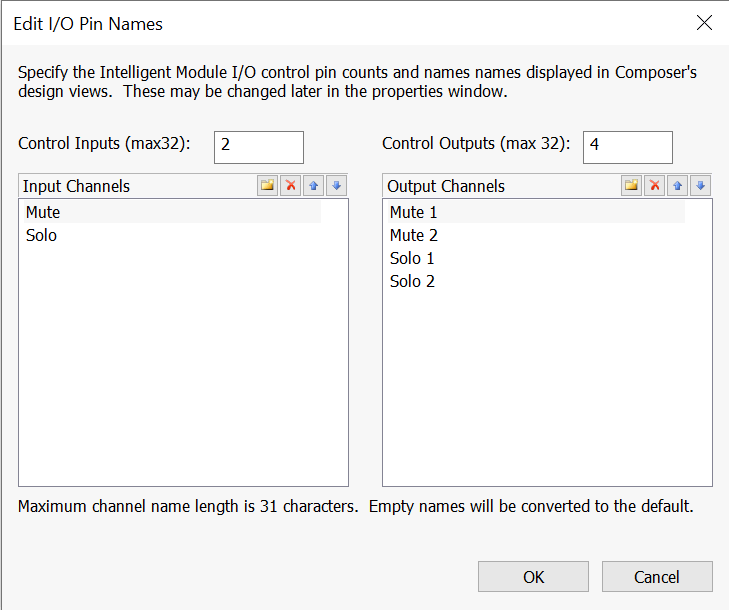Select the Solo input channel
The width and height of the screenshot is (729, 610).
[x=172, y=235]
